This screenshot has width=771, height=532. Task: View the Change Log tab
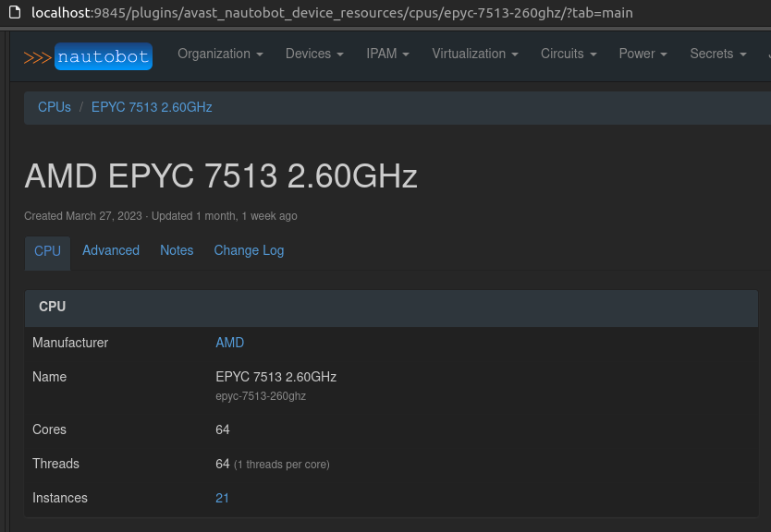(x=249, y=250)
